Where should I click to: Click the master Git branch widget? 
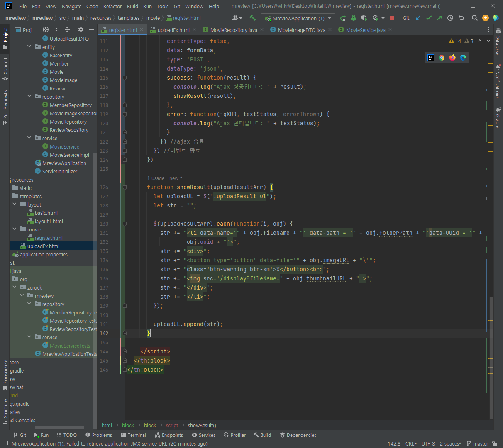tap(477, 443)
